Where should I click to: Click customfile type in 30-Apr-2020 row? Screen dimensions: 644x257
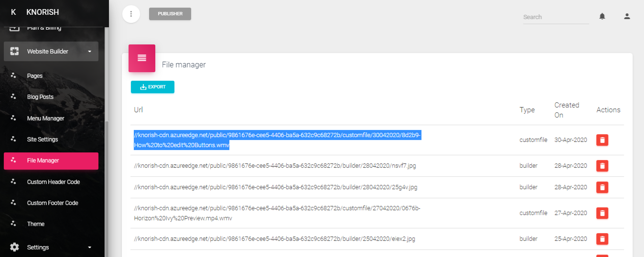click(x=533, y=140)
